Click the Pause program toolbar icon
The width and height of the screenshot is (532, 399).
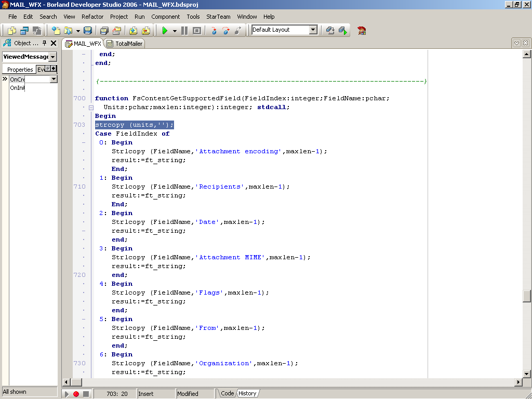tap(184, 31)
